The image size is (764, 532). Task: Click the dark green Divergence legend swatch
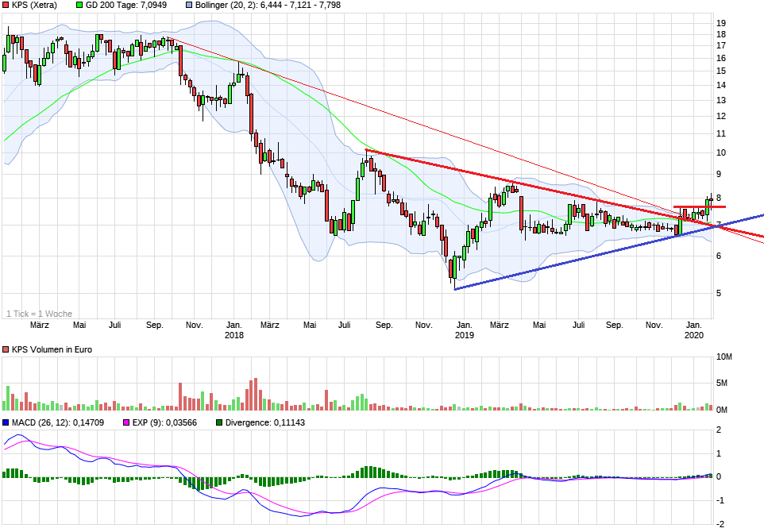pos(219,422)
